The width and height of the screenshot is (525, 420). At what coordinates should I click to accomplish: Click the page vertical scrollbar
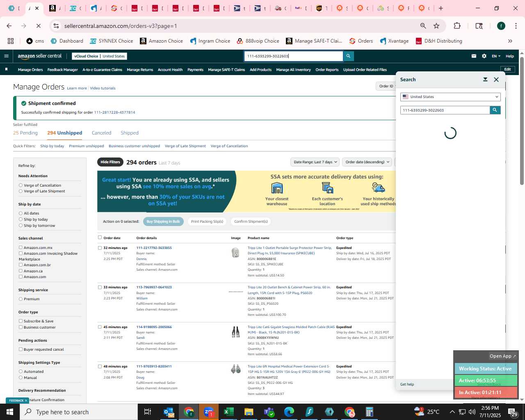pyautogui.click(x=522, y=121)
